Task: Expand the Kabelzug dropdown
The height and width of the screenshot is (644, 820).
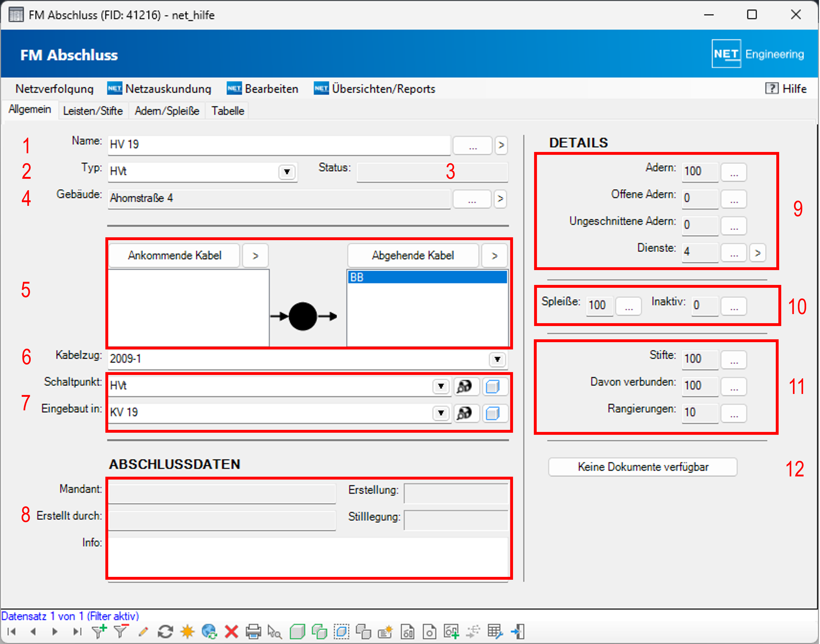Action: 497,359
